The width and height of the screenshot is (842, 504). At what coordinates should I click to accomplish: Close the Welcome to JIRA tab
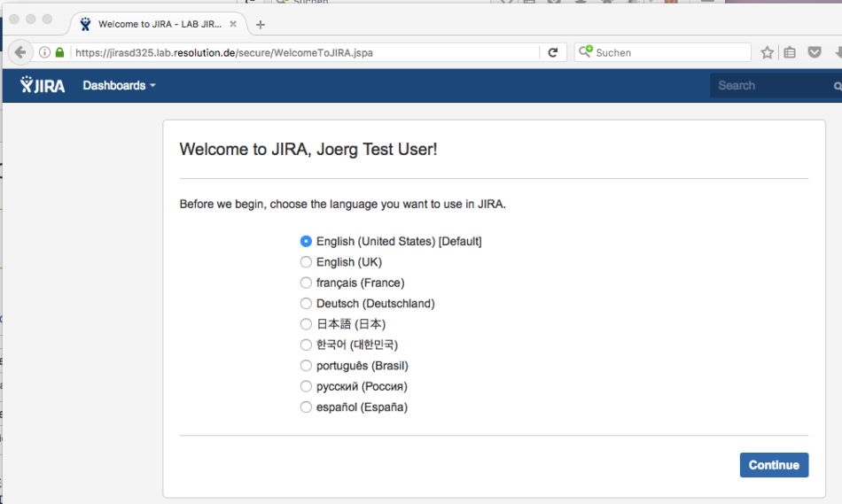click(x=233, y=24)
